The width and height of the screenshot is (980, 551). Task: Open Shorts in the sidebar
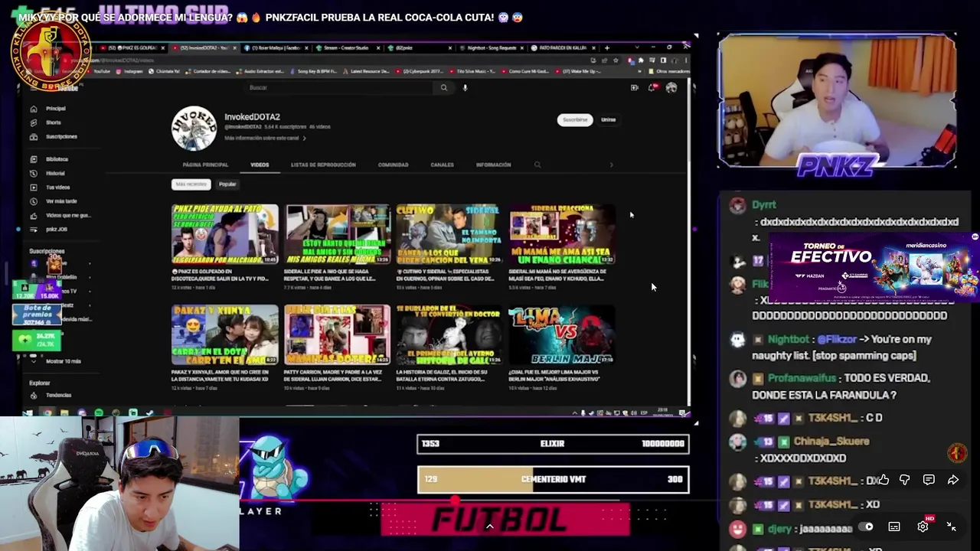click(x=47, y=122)
